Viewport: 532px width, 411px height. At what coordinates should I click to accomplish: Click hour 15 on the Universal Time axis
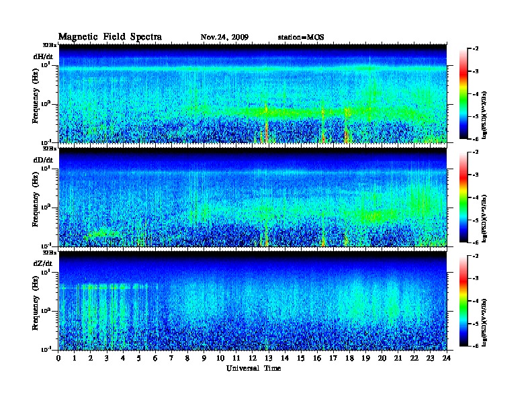click(x=301, y=358)
